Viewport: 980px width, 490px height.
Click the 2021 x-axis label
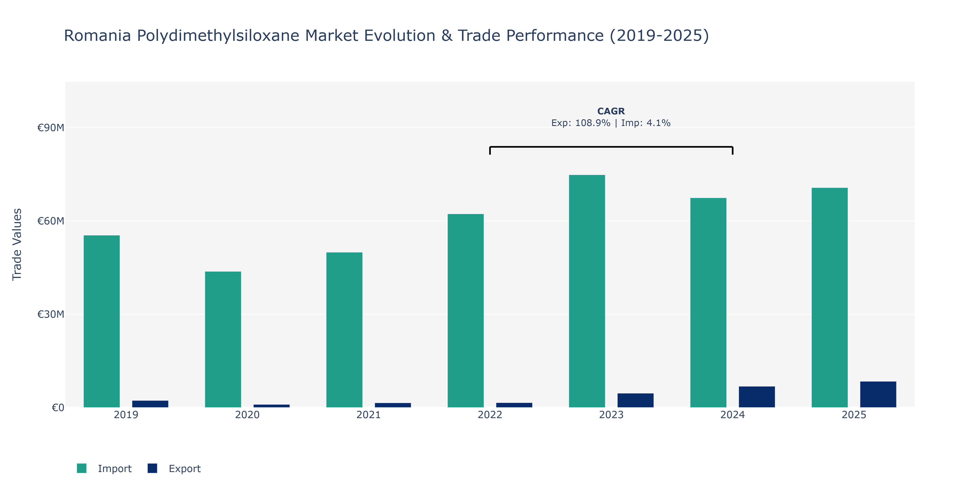(369, 415)
